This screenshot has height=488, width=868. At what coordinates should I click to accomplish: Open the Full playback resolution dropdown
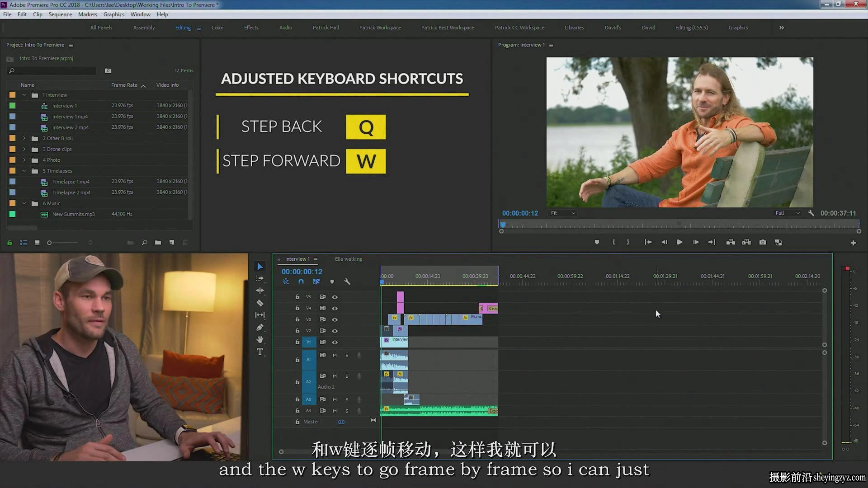point(788,213)
